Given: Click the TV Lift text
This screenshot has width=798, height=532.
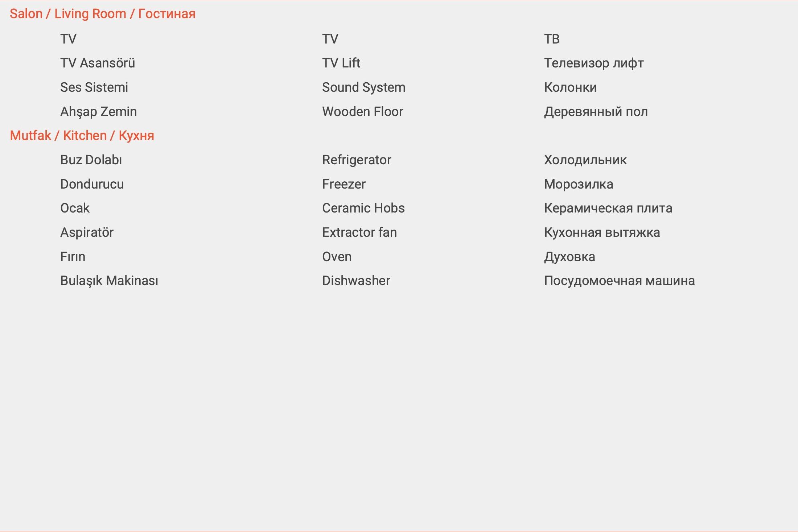Looking at the screenshot, I should point(341,63).
